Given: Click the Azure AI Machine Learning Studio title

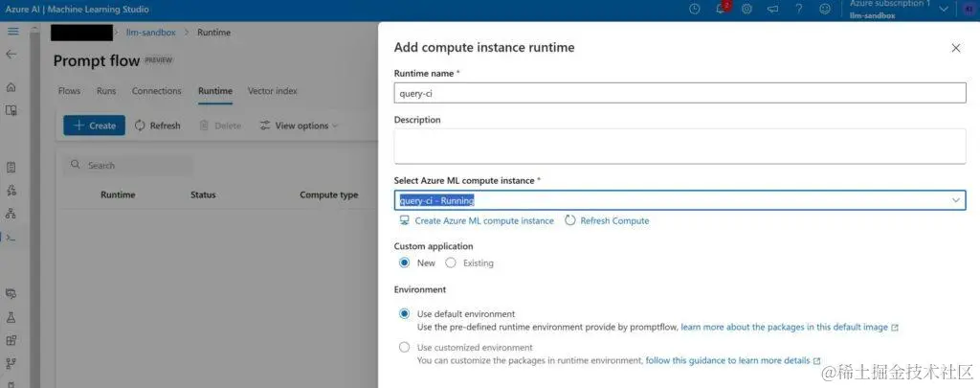Looking at the screenshot, I should 78,10.
